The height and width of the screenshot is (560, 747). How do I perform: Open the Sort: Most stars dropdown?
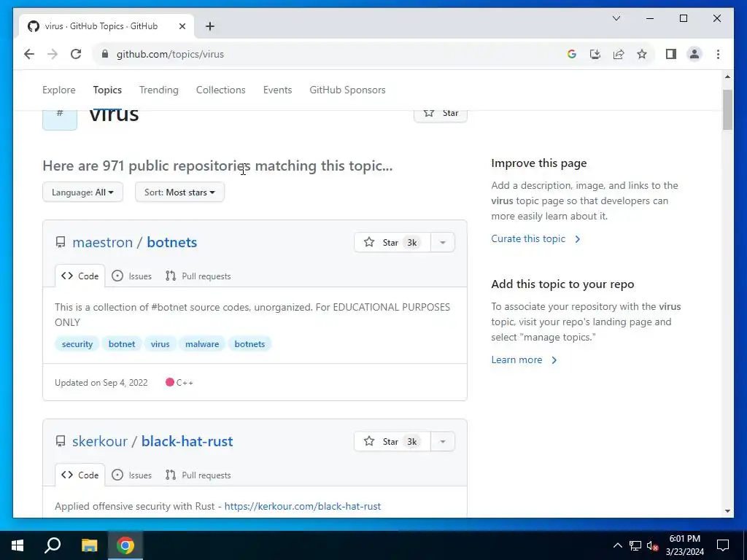tap(179, 192)
